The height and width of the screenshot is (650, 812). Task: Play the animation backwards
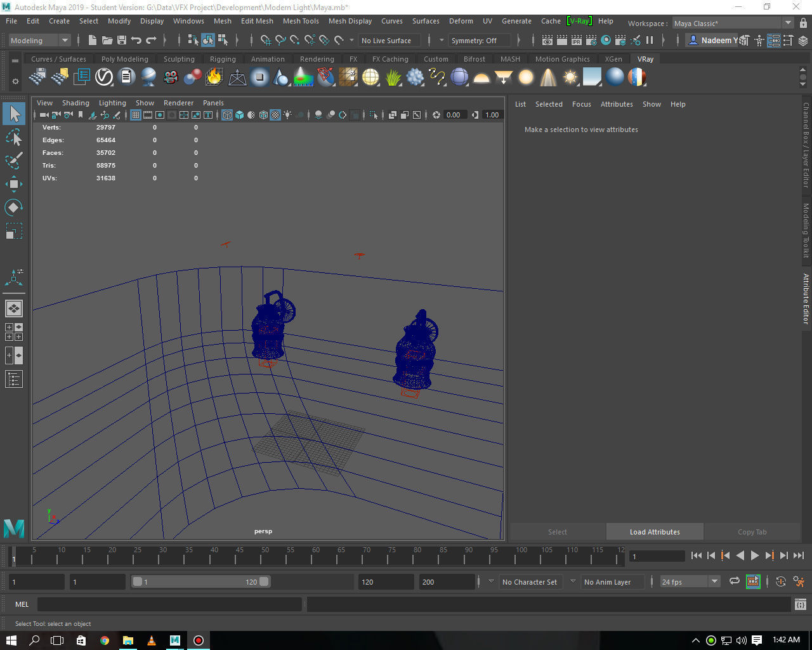[740, 555]
